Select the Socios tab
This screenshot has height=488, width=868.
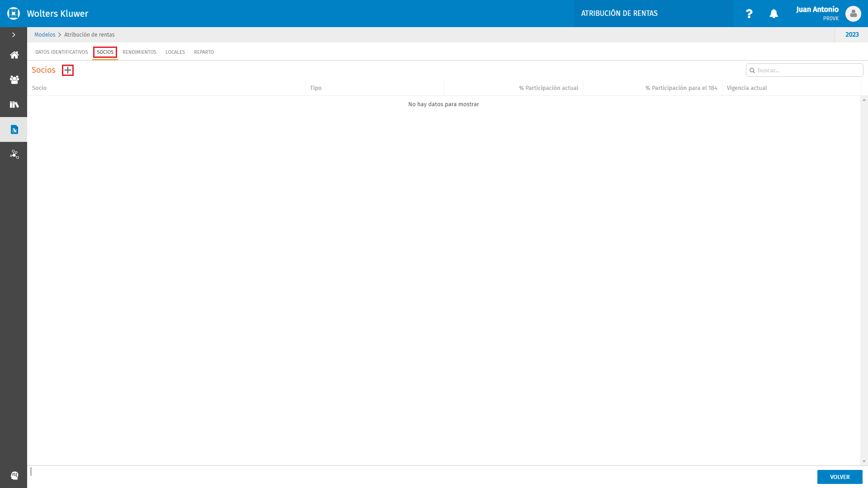tap(105, 52)
